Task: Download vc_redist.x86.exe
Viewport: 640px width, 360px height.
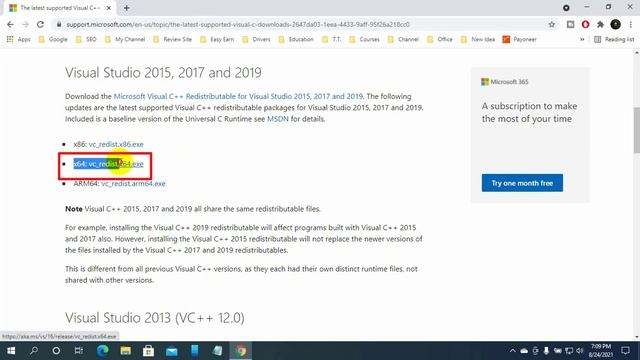Action: [x=116, y=144]
